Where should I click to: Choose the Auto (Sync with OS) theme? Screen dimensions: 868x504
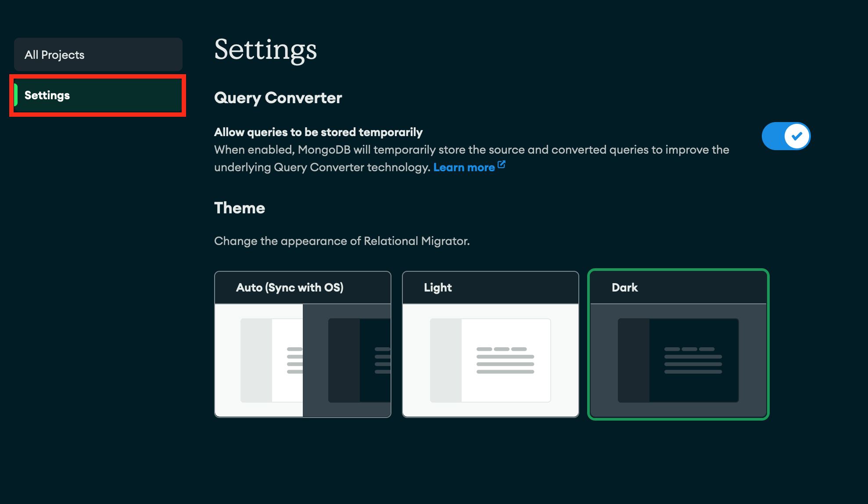point(290,288)
